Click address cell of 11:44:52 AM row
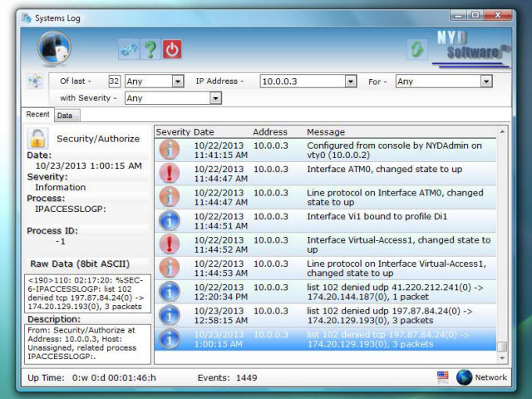532x399 pixels. pos(271,240)
